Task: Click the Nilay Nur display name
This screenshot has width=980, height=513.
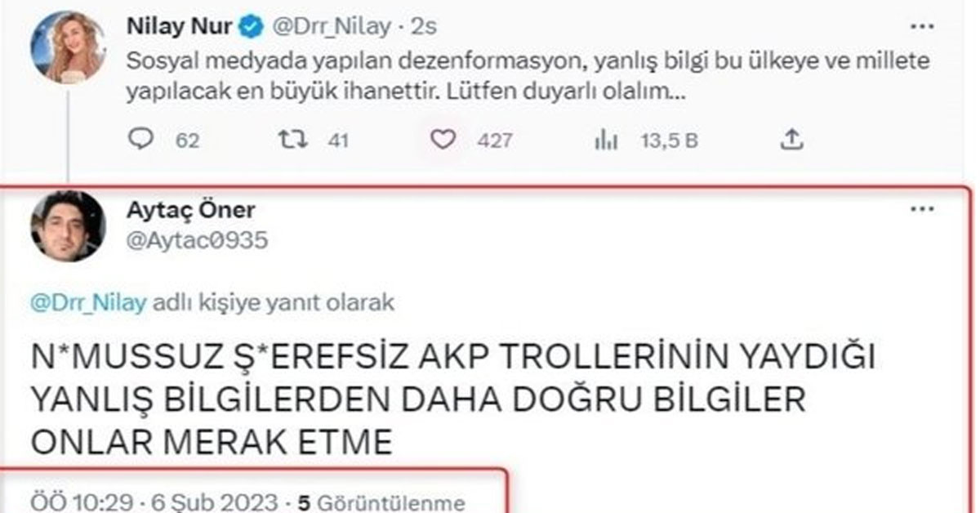Action: 178,26
